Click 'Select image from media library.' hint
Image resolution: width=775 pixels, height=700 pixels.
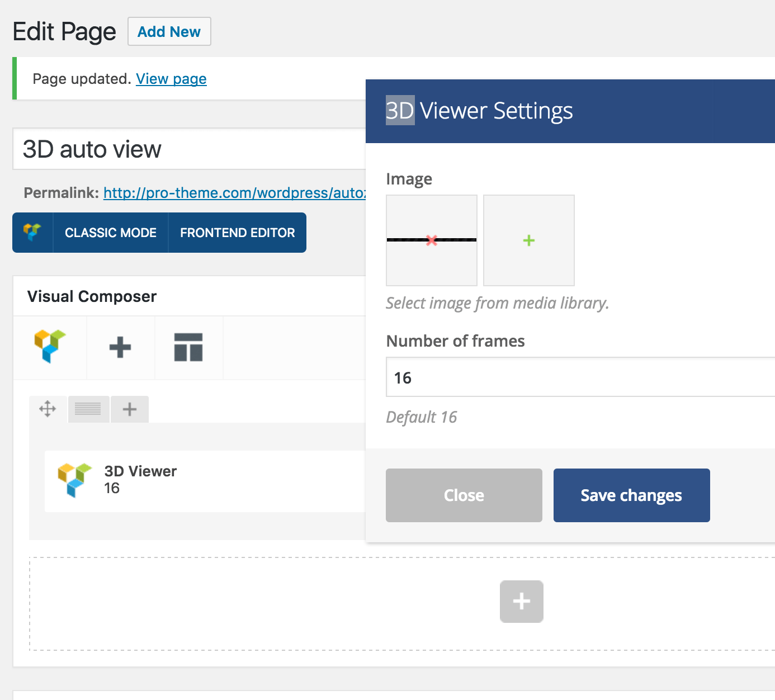[498, 303]
